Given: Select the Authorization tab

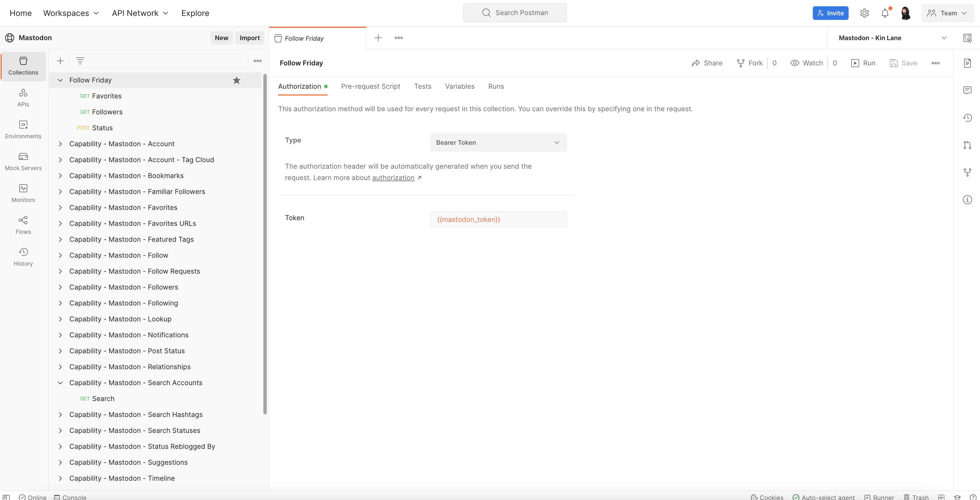Looking at the screenshot, I should (302, 86).
